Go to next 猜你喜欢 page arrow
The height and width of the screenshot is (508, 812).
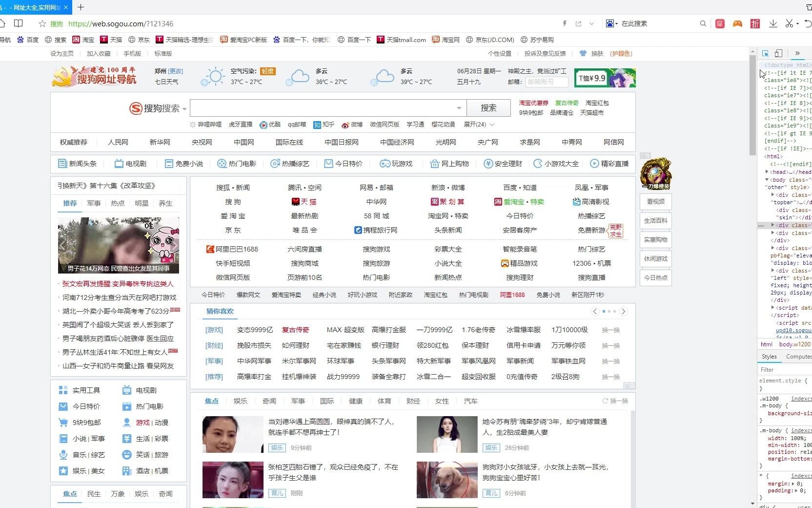point(623,311)
